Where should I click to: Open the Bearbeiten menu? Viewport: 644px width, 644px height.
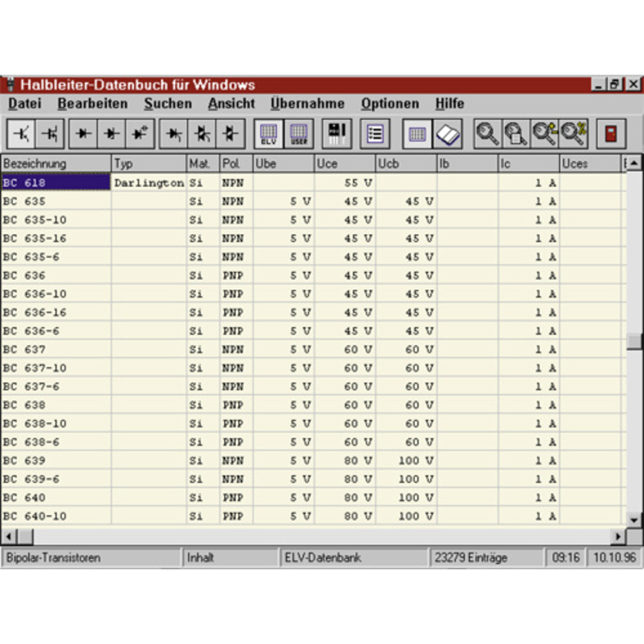(92, 104)
